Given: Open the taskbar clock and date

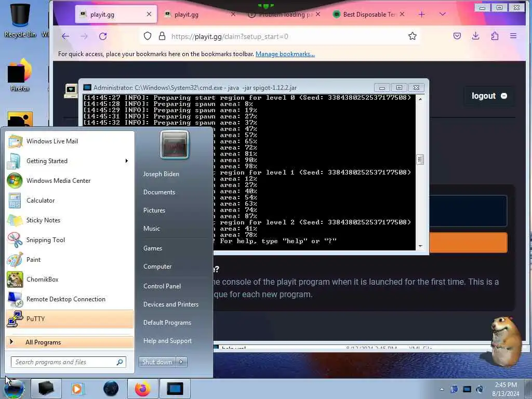Looking at the screenshot, I should (506, 389).
